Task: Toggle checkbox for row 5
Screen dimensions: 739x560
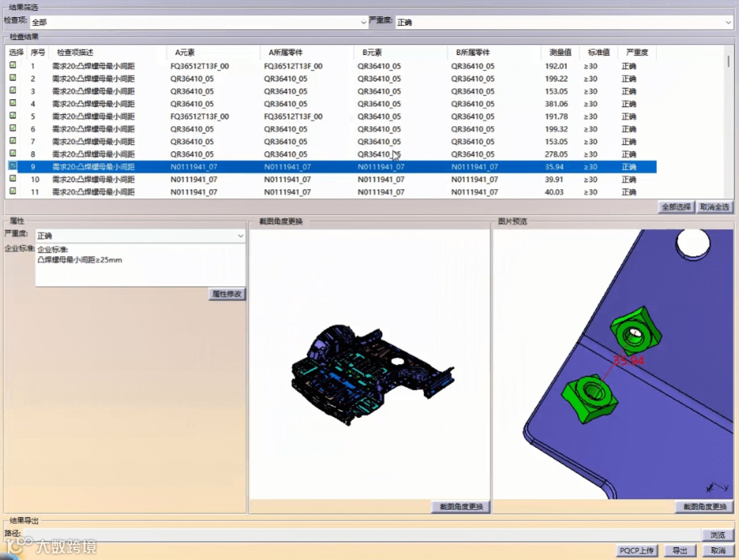Action: [13, 116]
